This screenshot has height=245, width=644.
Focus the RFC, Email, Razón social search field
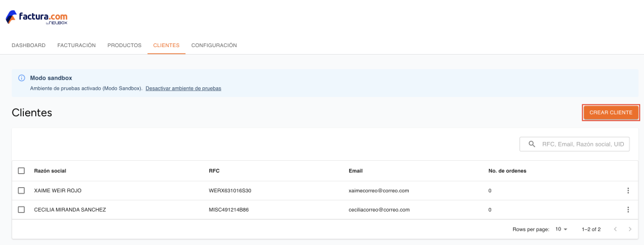(x=574, y=144)
